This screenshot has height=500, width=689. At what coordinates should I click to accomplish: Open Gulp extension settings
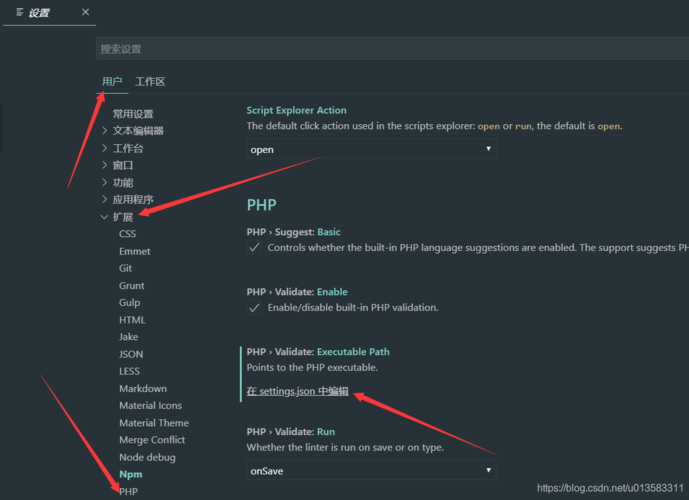[129, 303]
